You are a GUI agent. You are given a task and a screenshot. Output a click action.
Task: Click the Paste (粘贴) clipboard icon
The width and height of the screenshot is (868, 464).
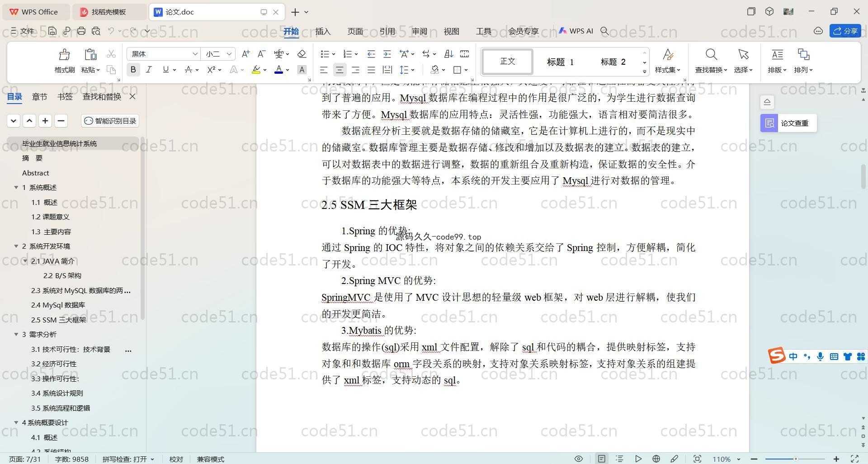[90, 55]
